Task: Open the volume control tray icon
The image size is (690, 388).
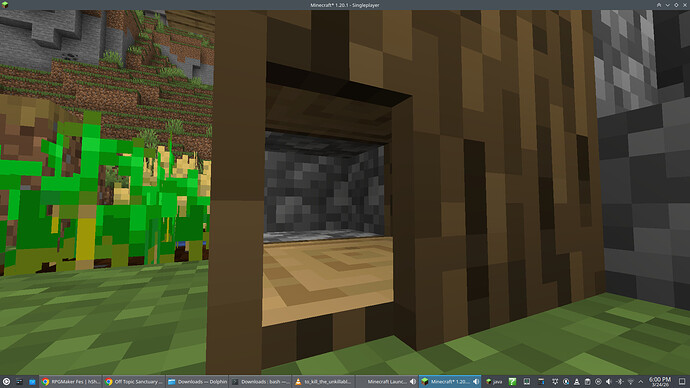Action: 609,381
